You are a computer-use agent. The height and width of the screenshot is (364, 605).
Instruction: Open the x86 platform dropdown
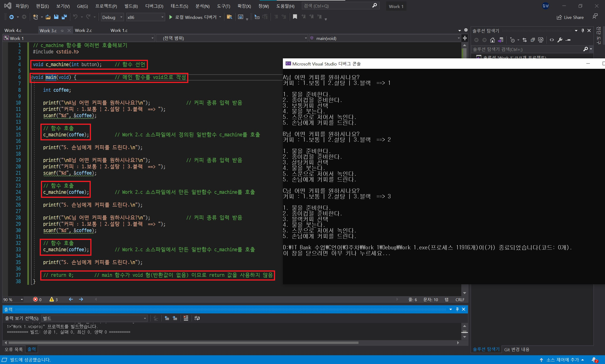(x=145, y=17)
